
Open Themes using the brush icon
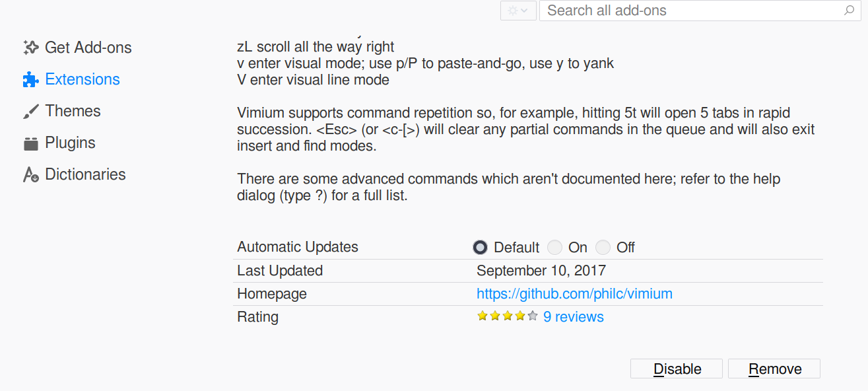pos(30,110)
